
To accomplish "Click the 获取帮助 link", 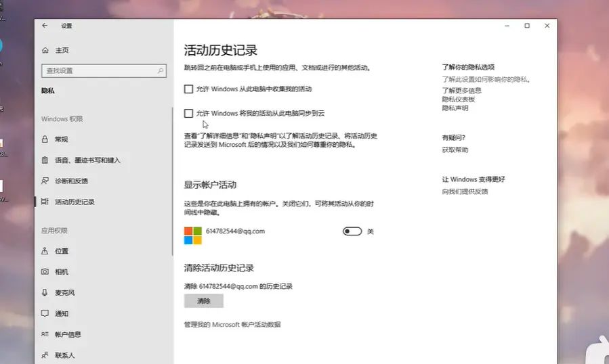I will [455, 150].
